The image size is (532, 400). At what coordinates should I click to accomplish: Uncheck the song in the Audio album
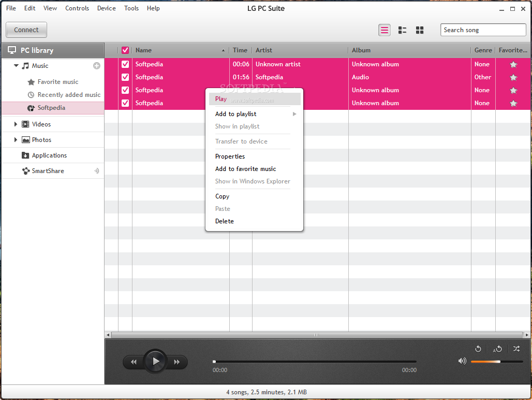125,77
